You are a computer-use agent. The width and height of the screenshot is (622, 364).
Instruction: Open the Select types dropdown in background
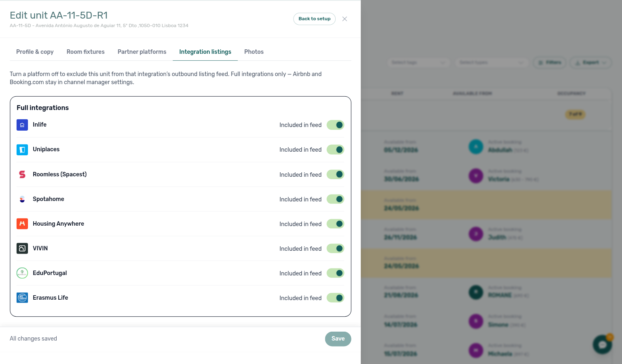492,62
